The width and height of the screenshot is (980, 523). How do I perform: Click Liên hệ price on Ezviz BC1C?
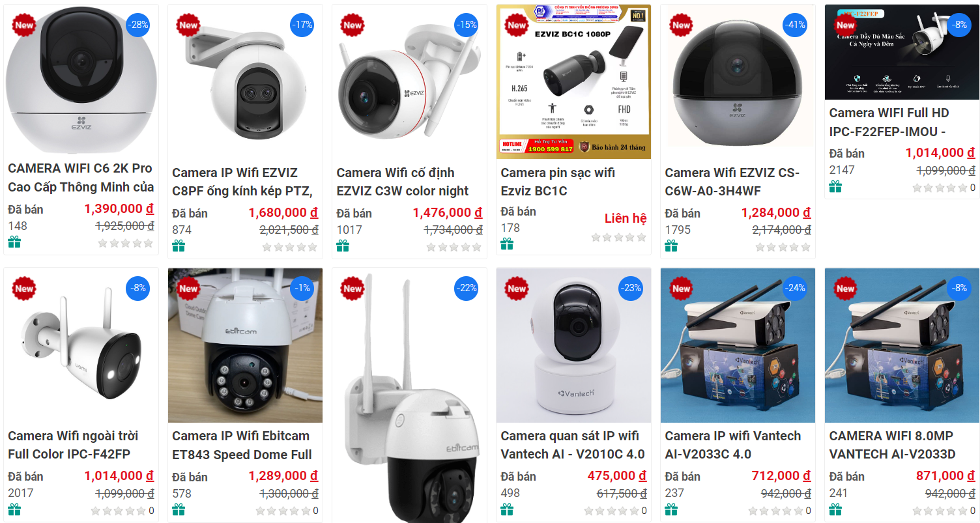coord(626,218)
